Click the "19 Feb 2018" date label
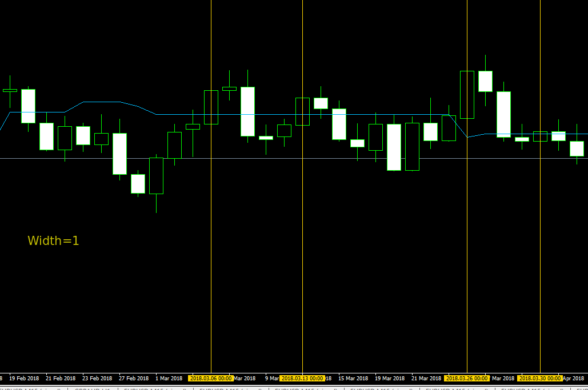This screenshot has width=588, height=390. pos(24,379)
